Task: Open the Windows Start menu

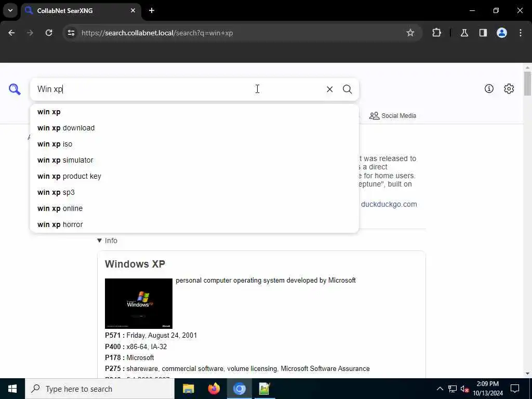Action: (x=12, y=389)
